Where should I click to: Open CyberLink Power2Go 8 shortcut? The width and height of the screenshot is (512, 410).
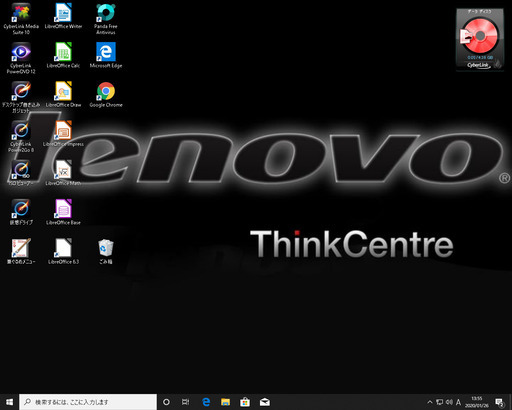[21, 137]
